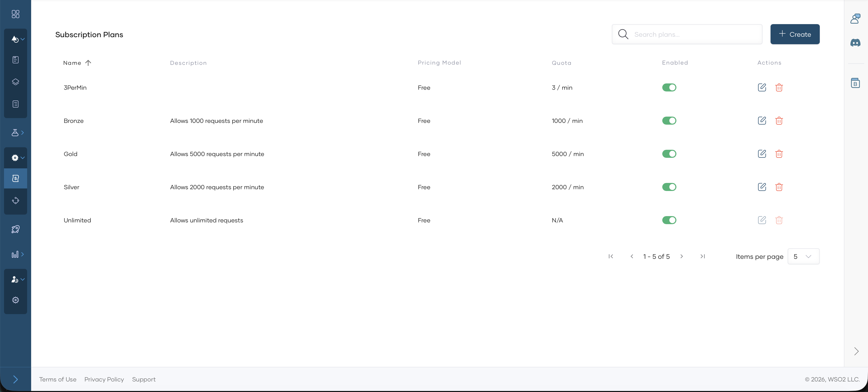
Task: Select the rocket icon in the left sidebar
Action: (x=15, y=229)
